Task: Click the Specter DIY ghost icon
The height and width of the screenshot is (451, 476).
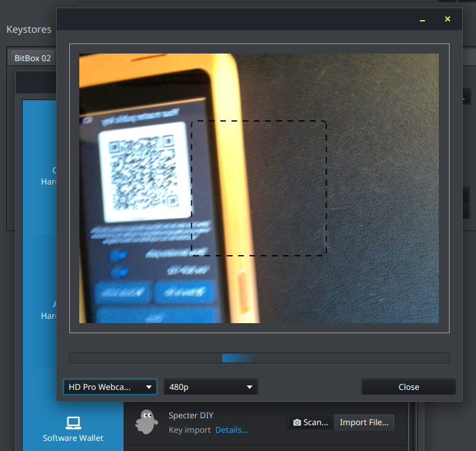Action: coord(147,422)
